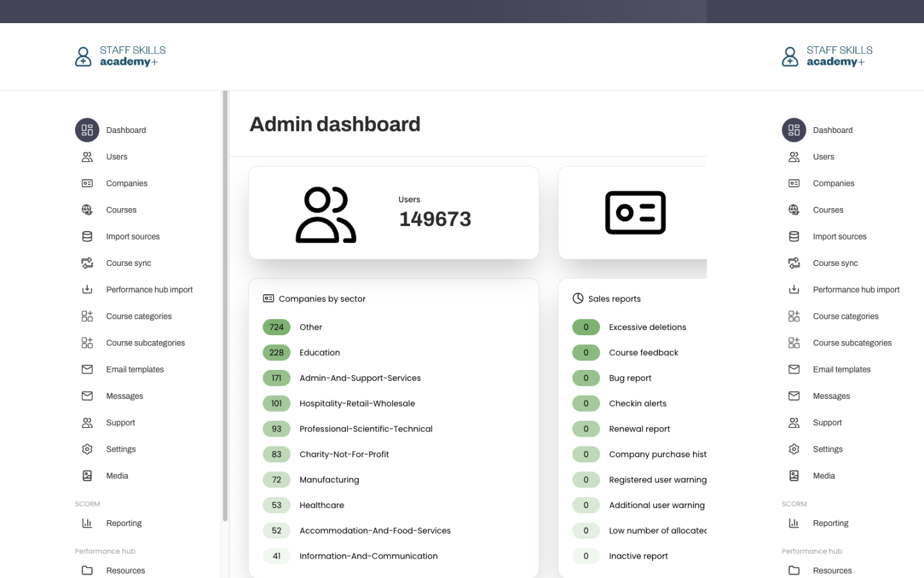This screenshot has width=924, height=578.
Task: Click the Email templates envelope icon in the left sidebar
Action: [87, 369]
